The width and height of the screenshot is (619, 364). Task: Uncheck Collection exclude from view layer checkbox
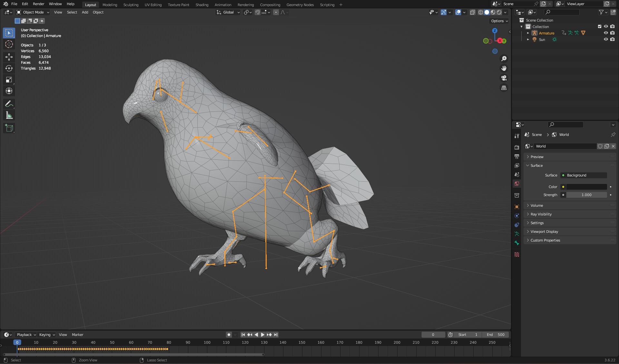(600, 26)
